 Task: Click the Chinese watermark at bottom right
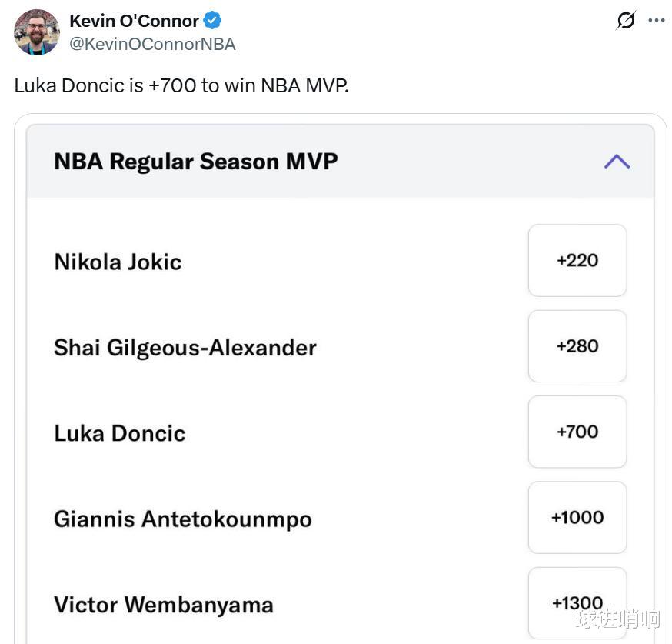[x=617, y=619]
